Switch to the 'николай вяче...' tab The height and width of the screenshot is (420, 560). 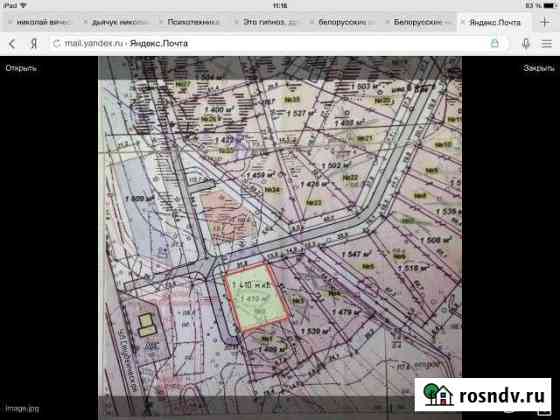[41, 22]
